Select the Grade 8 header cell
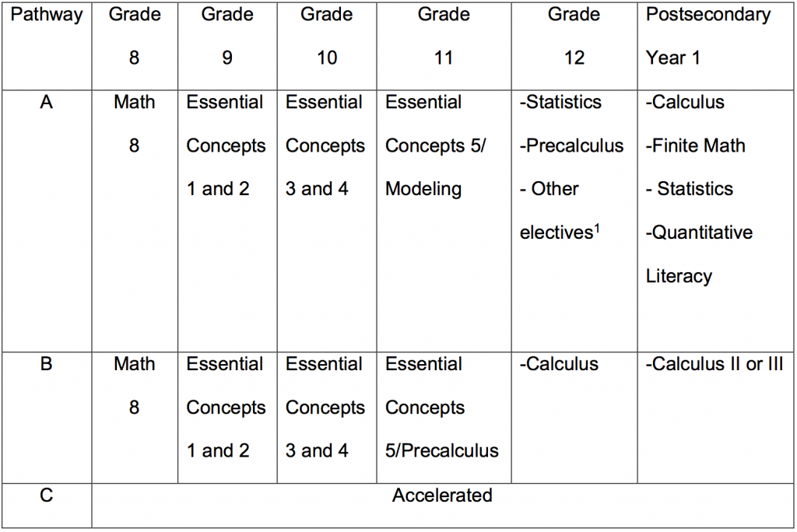The width and height of the screenshot is (797, 532). tap(134, 37)
